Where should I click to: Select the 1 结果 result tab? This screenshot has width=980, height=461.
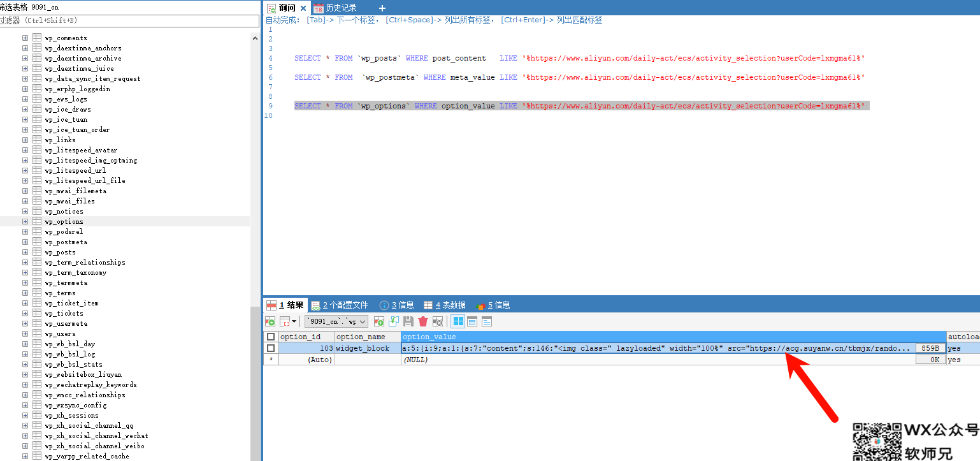point(285,305)
